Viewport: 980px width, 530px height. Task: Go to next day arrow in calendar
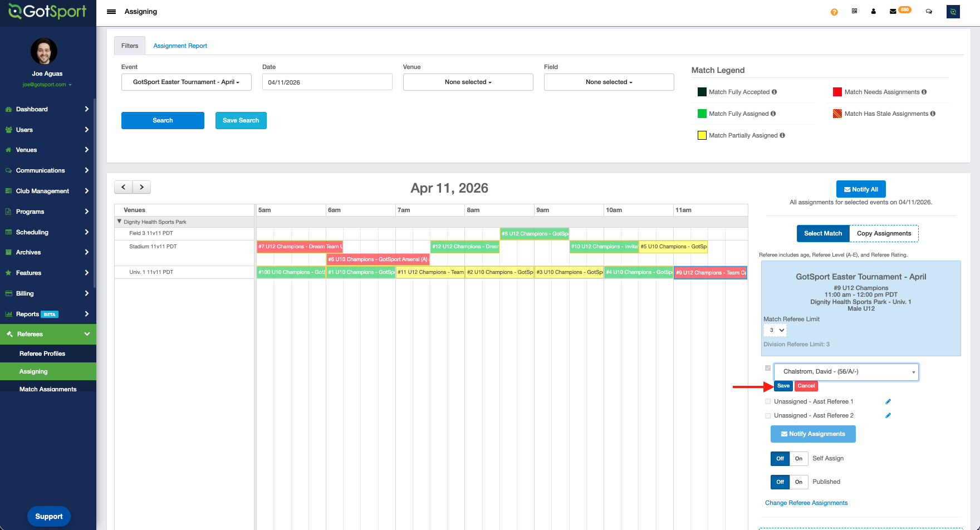(x=142, y=187)
